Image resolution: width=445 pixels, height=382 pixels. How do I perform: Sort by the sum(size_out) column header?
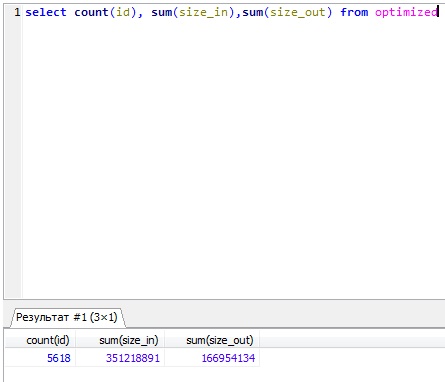pos(212,340)
